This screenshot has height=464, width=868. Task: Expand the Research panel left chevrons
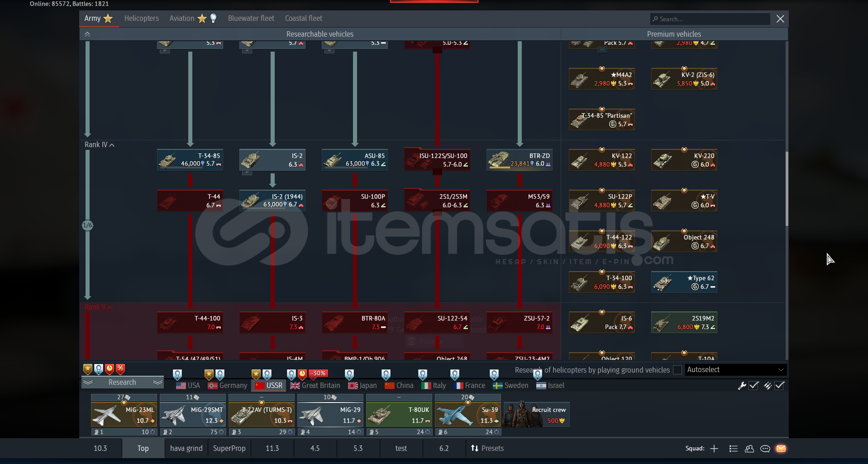88,383
